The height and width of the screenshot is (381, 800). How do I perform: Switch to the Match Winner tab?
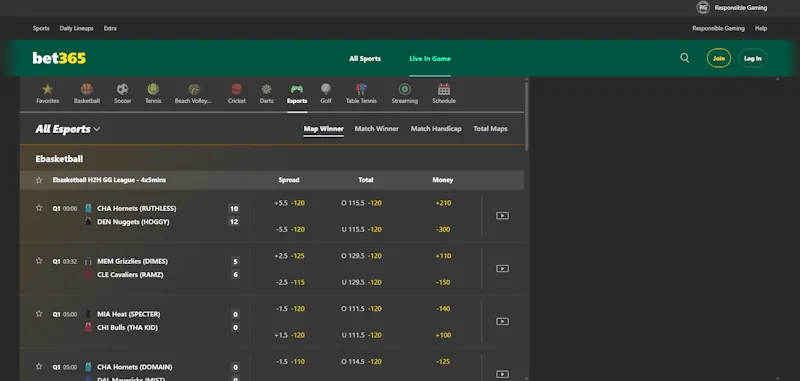tap(377, 129)
